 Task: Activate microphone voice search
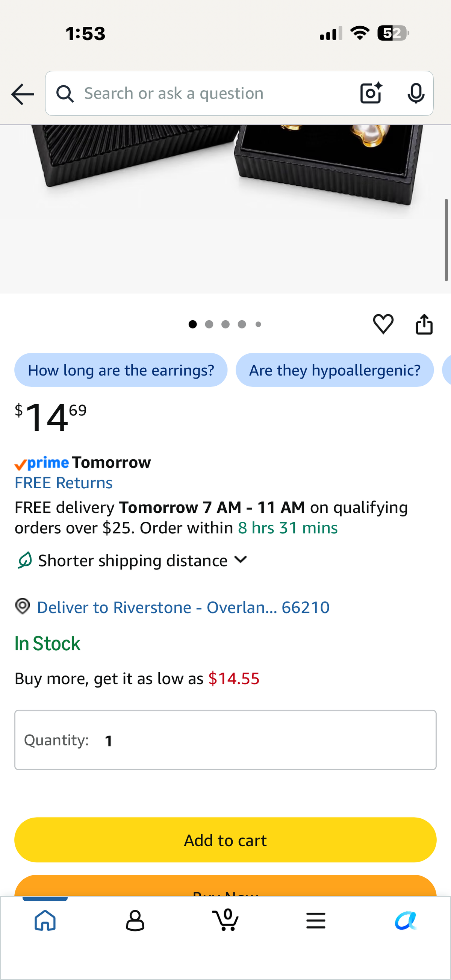click(x=416, y=93)
